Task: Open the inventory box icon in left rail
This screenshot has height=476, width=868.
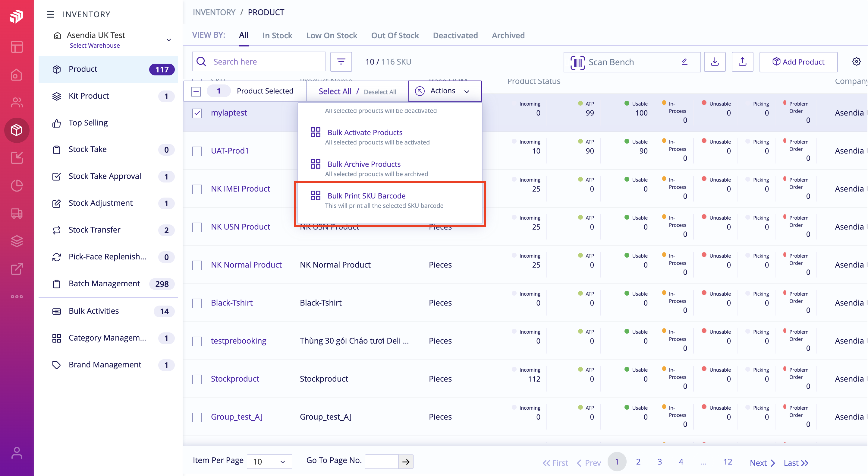Action: pyautogui.click(x=17, y=130)
